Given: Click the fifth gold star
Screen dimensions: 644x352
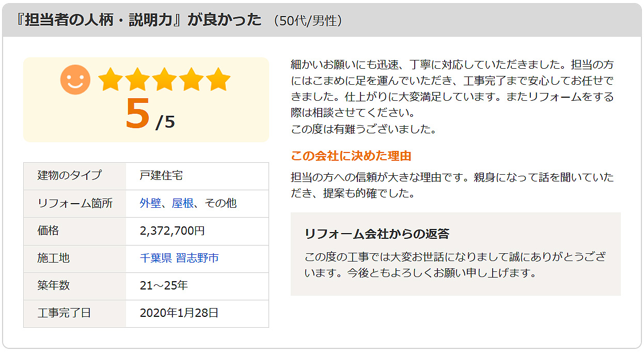Looking at the screenshot, I should click(x=218, y=80).
